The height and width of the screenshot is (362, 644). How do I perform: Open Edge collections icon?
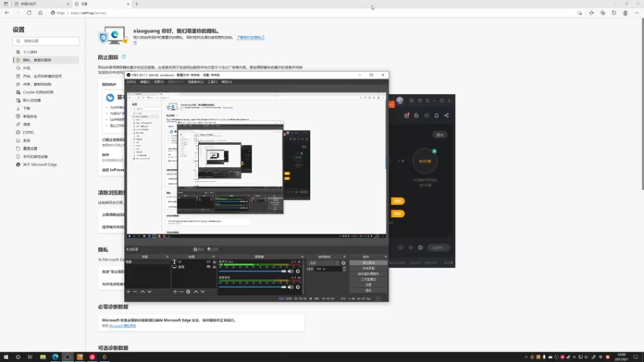click(x=602, y=13)
